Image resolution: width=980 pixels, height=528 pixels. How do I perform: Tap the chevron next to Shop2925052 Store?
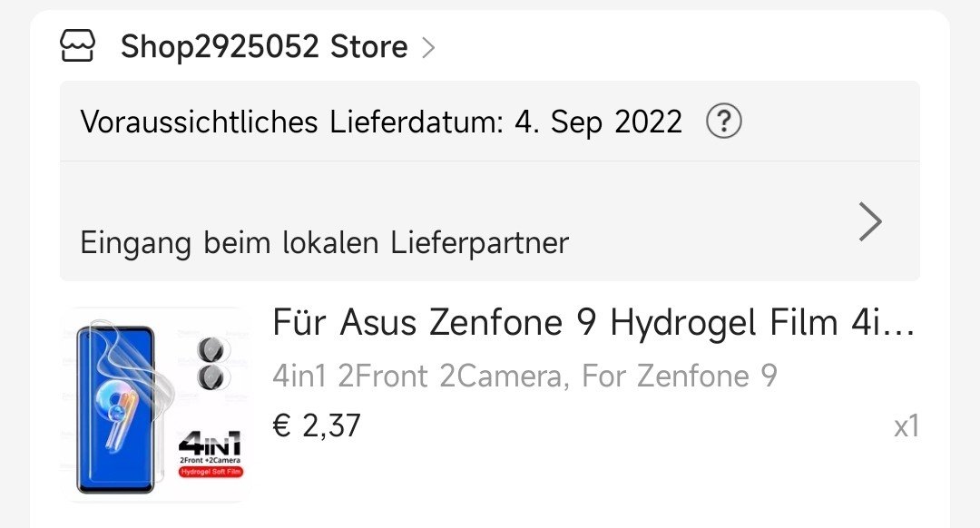429,47
